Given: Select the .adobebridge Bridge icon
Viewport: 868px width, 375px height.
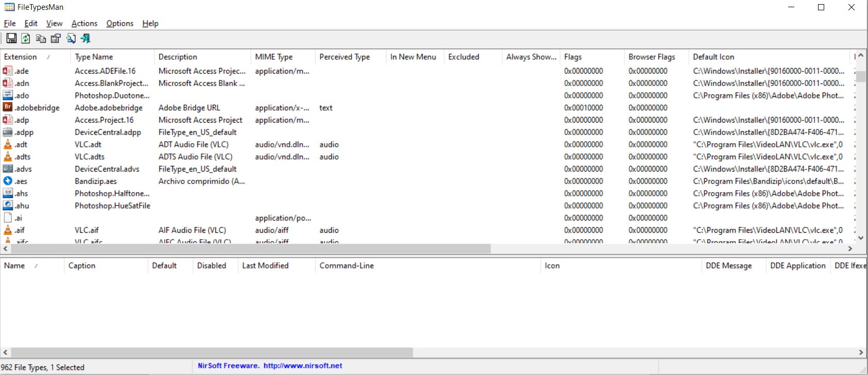Looking at the screenshot, I should pyautogui.click(x=8, y=107).
